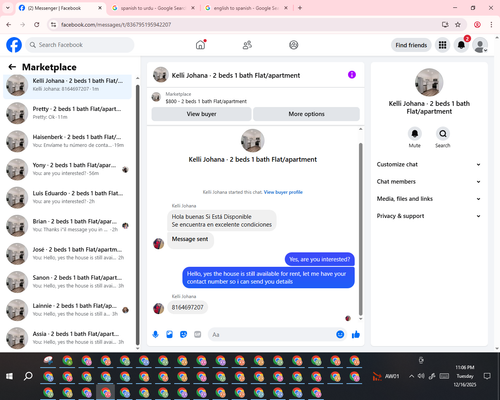Screen dimensions: 500x400
Task: Switch to the english to spanish tab
Action: click(246, 8)
